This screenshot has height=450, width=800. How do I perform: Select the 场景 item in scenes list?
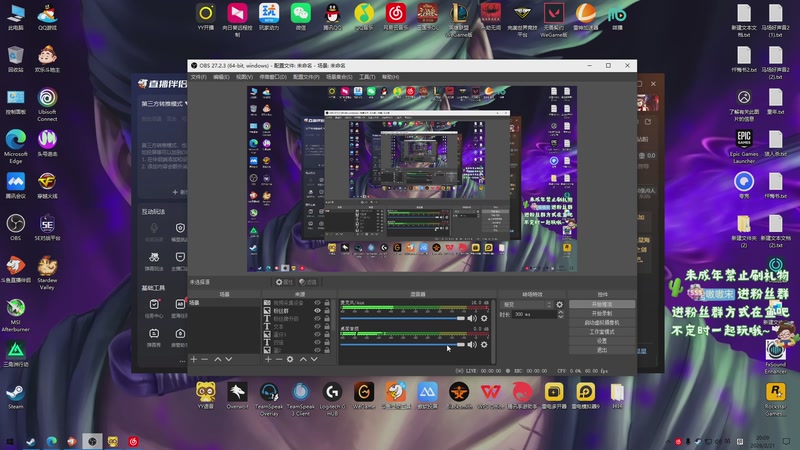point(224,303)
